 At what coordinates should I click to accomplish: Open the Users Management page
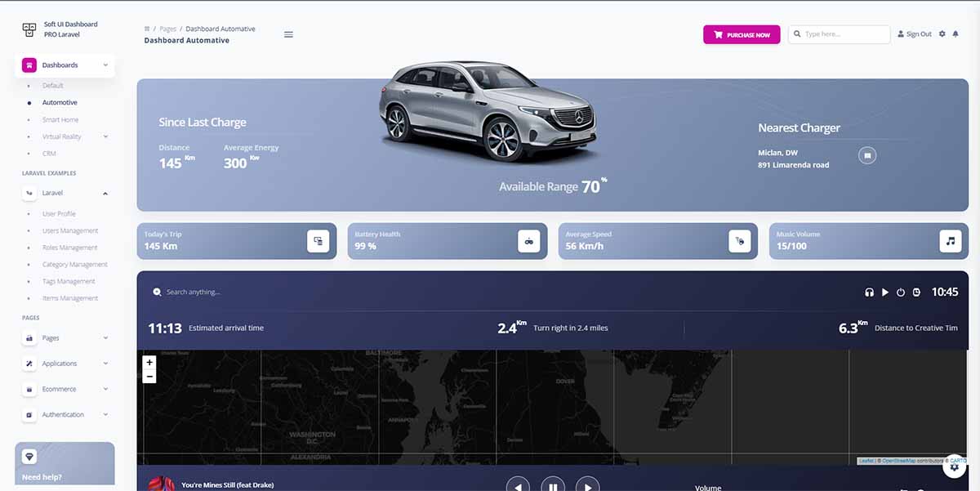(x=69, y=230)
